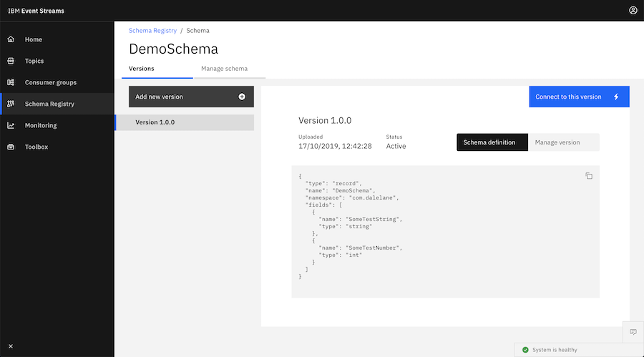Click the Topics icon in sidebar
Screen dimensions: 644x357
click(11, 61)
